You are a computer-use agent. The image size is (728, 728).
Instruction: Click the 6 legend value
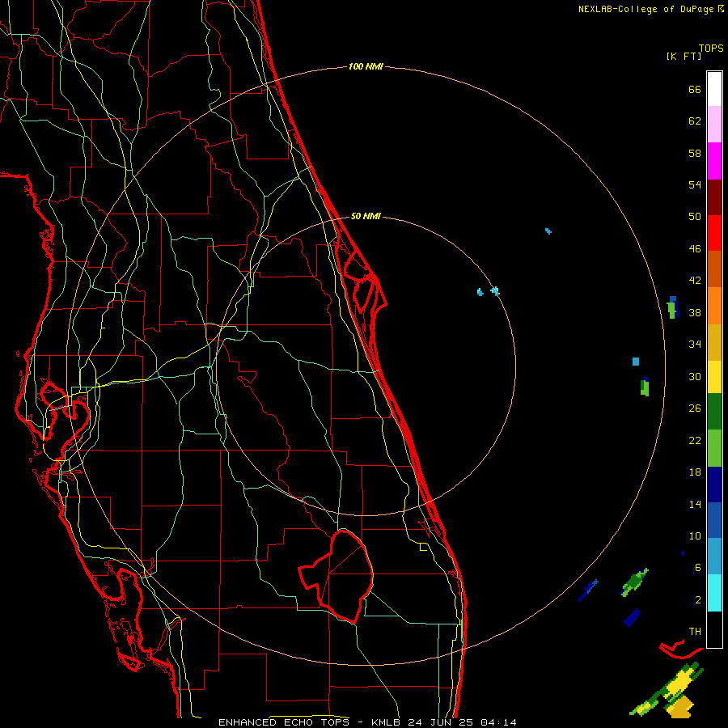click(698, 568)
